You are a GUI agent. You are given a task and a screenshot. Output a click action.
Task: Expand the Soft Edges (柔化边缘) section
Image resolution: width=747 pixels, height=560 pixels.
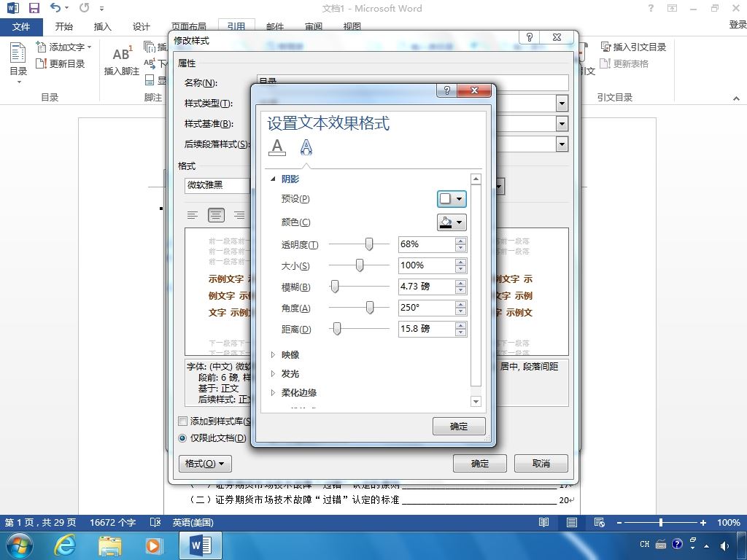(x=273, y=393)
